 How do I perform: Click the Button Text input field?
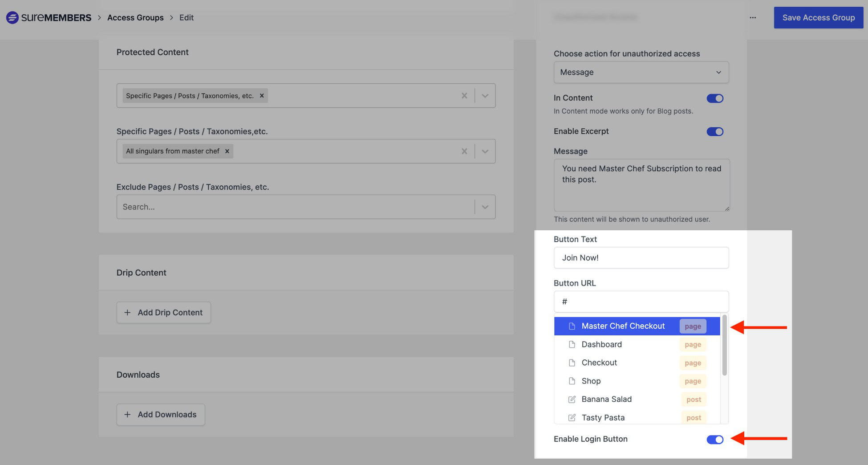641,257
